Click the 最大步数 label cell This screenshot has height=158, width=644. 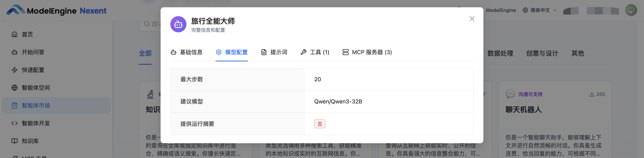[x=237, y=79]
